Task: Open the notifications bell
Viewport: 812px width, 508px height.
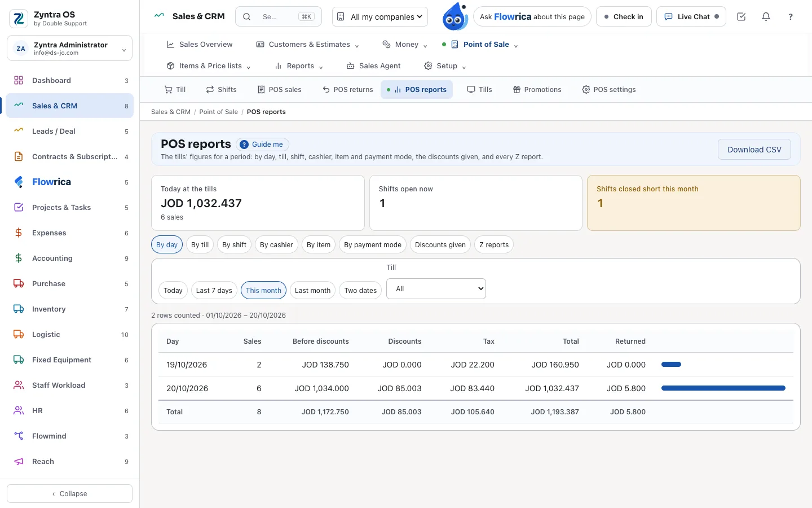Action: point(766,17)
